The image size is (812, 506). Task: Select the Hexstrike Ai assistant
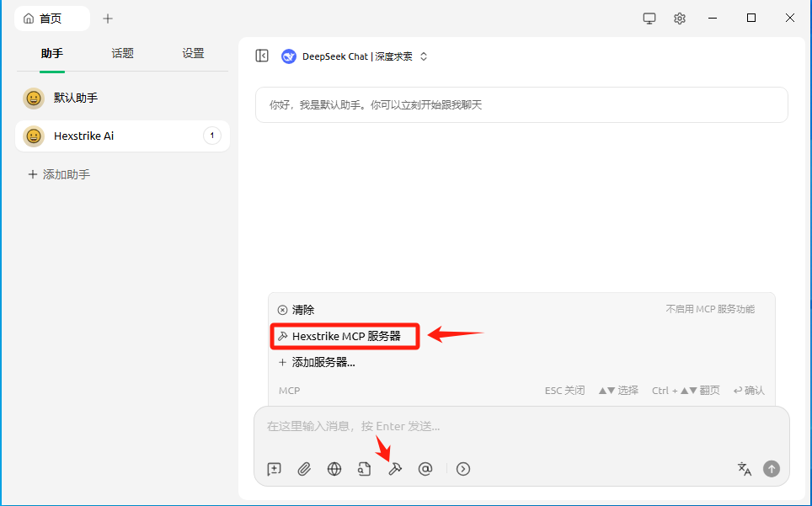88,136
